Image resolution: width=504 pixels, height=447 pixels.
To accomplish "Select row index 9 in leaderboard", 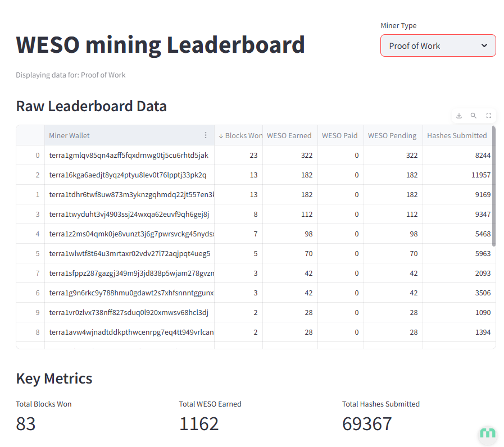I will tap(30, 312).
